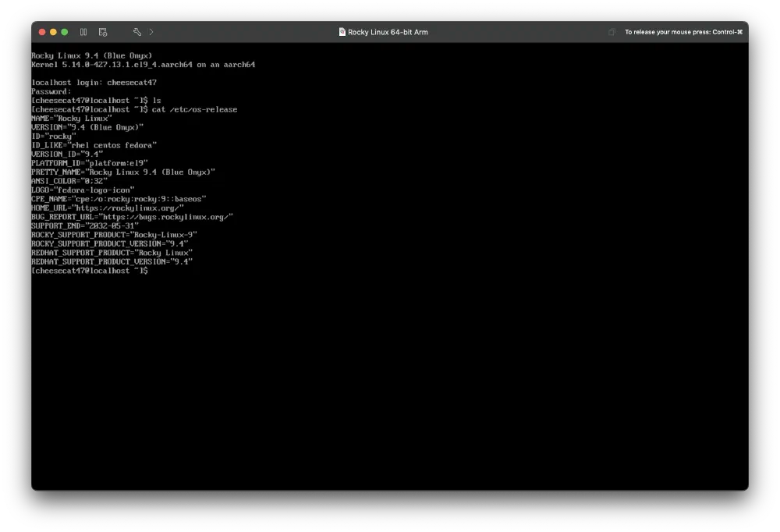Click the PRETTY_NAME Rocky Linux line
This screenshot has width=780, height=532.
point(122,172)
